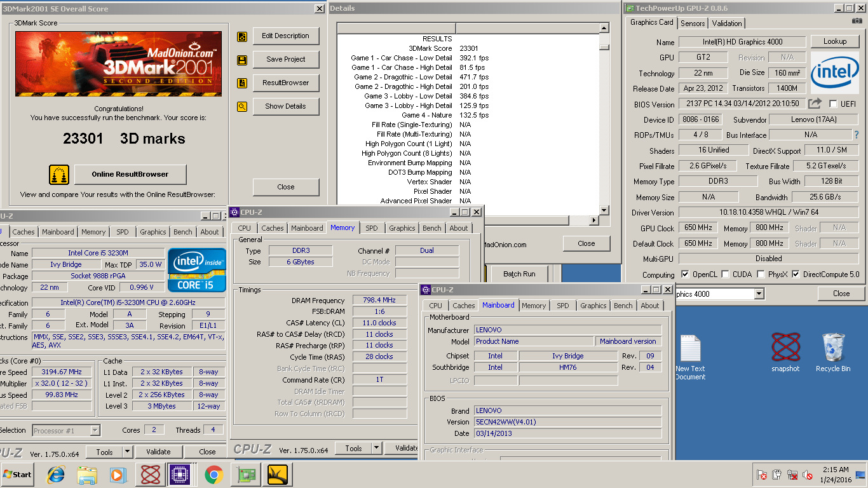Click the magnifier icon beside Show Details

pyautogui.click(x=241, y=107)
